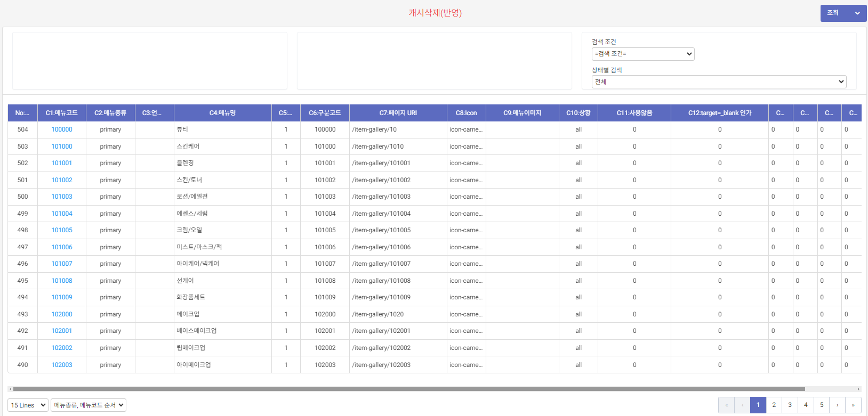Select the 베이스메이크업 menu name cell
868x416 pixels.
click(223, 331)
